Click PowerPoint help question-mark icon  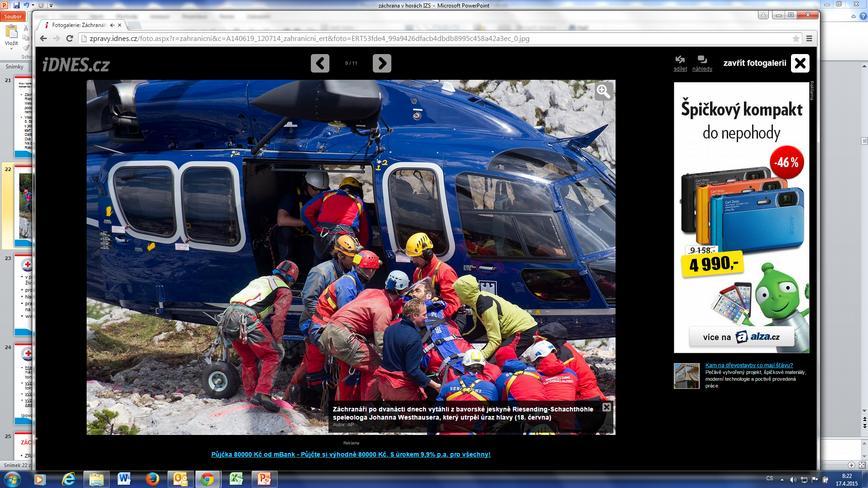(x=862, y=16)
